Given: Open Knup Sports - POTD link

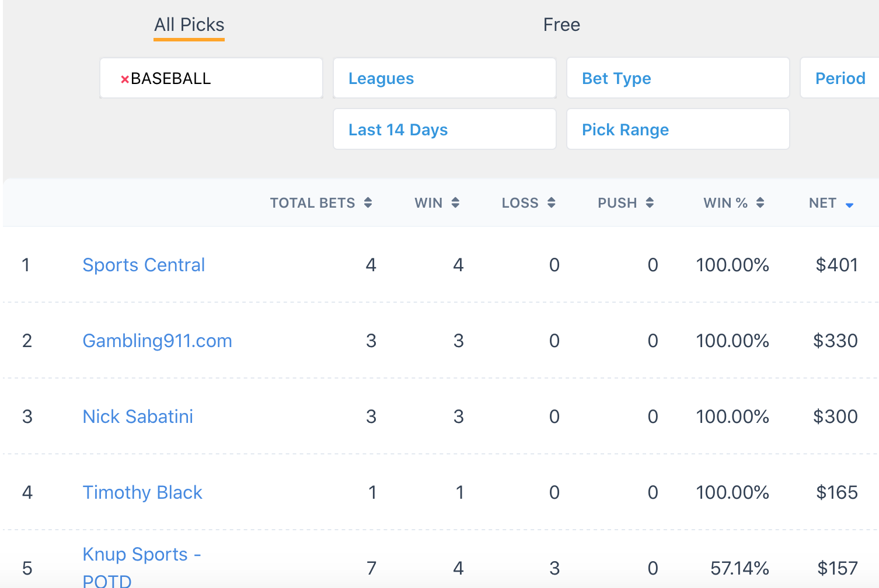Looking at the screenshot, I should [x=142, y=567].
